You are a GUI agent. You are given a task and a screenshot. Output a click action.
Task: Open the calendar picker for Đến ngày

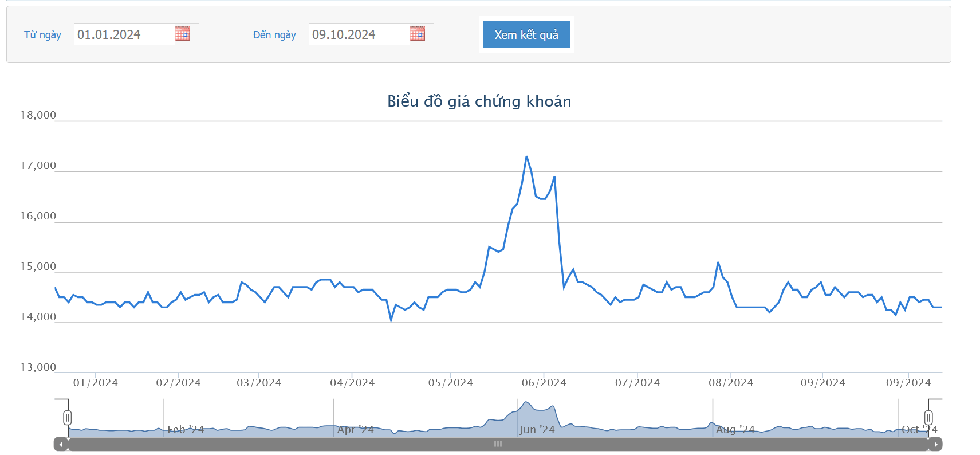point(417,34)
